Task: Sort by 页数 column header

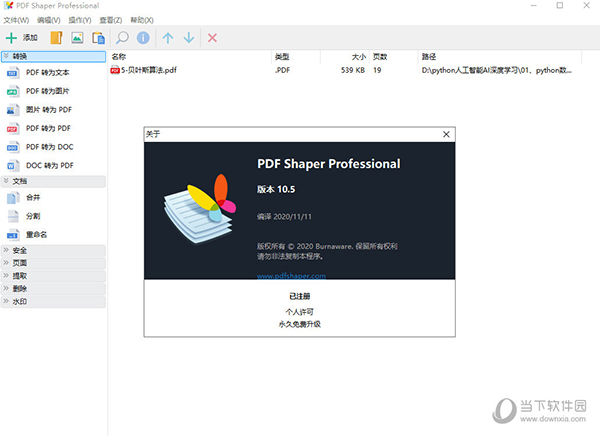Action: point(393,57)
